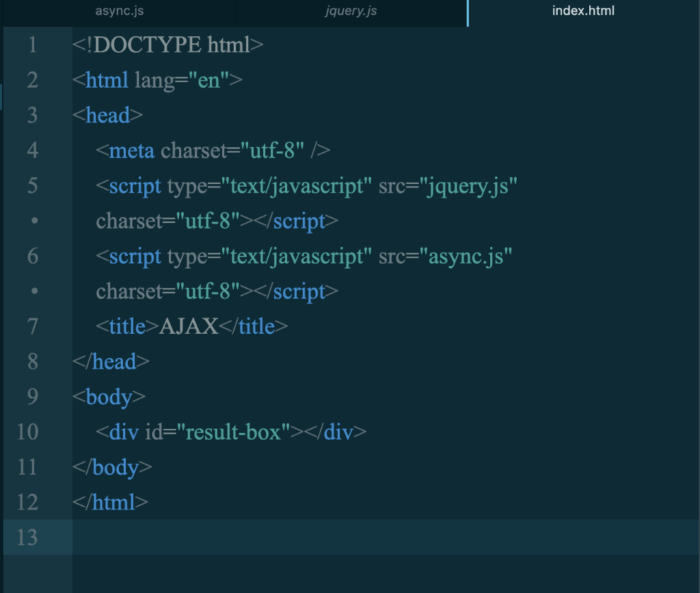
Task: Click the "result-box" id value
Action: point(233,432)
